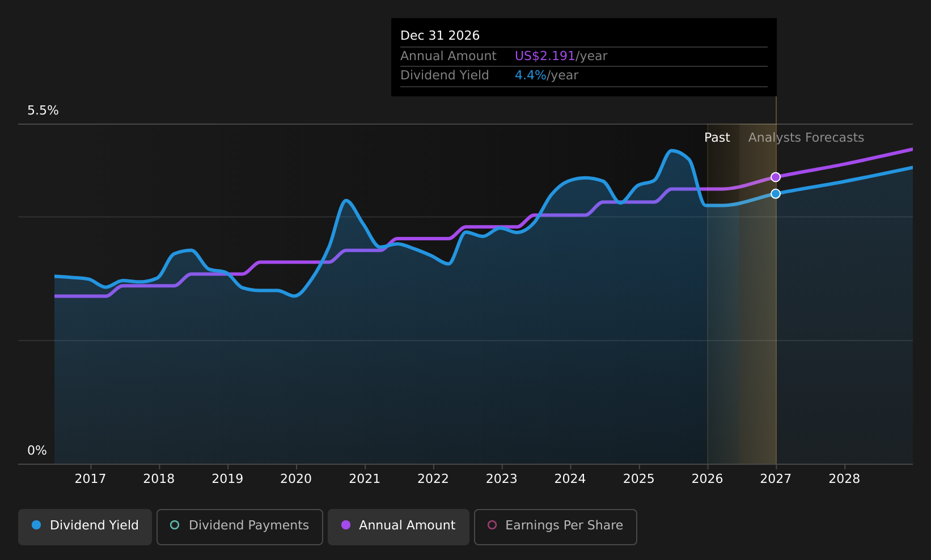The image size is (931, 560).
Task: Click the 2027 x-axis label
Action: [776, 479]
